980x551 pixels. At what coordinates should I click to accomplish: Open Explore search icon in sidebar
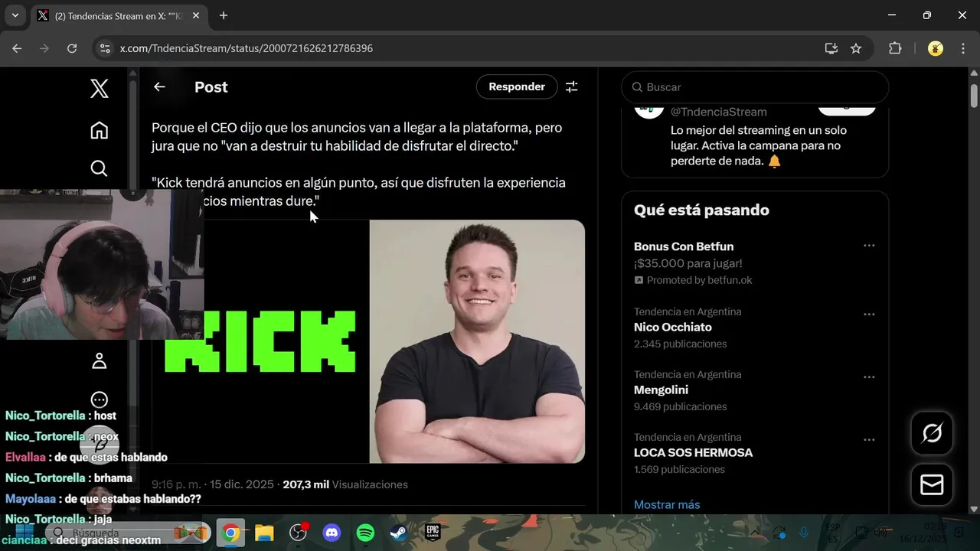pyautogui.click(x=100, y=168)
